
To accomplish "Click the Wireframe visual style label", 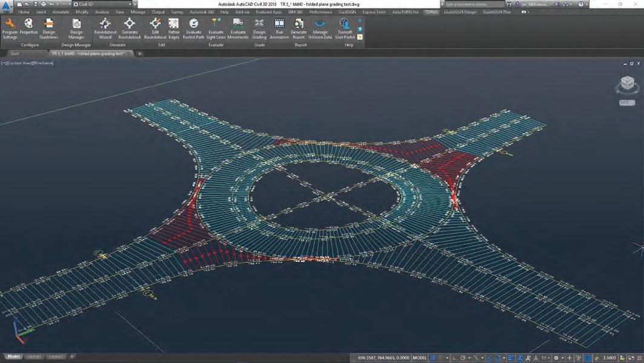I will (x=43, y=63).
